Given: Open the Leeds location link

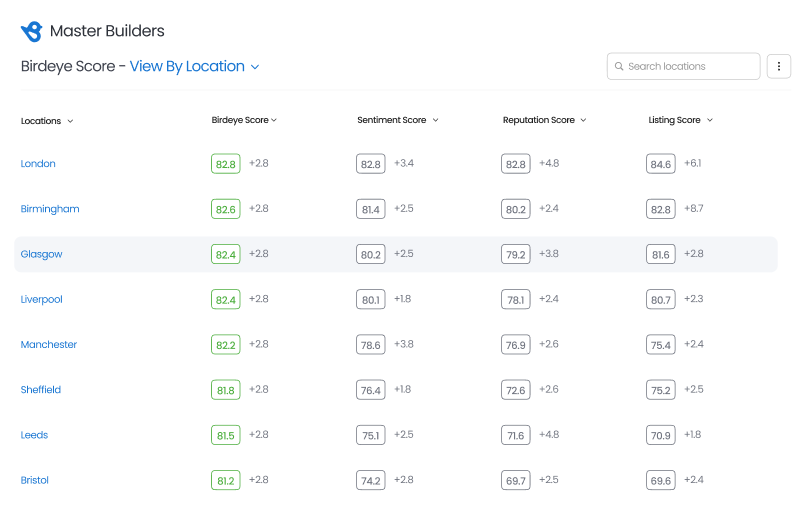Looking at the screenshot, I should [x=34, y=435].
